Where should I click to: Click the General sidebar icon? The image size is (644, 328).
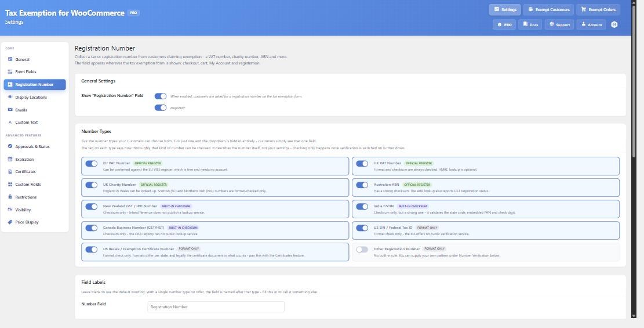pos(10,59)
